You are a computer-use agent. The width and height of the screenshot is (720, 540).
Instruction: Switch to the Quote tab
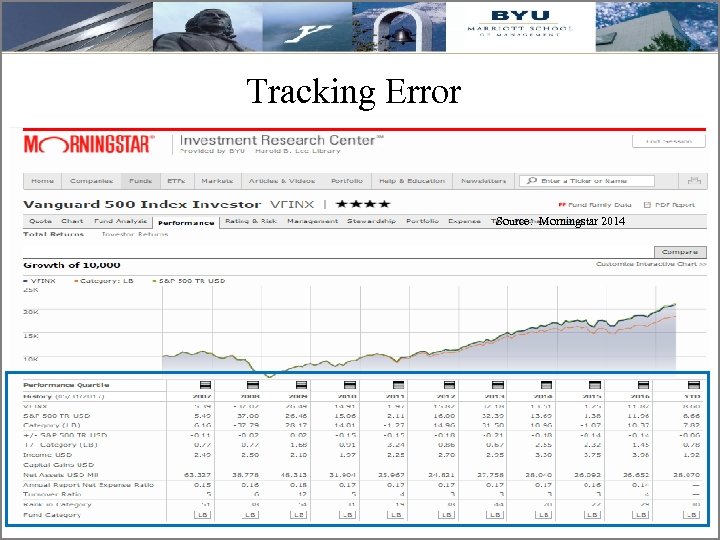(x=40, y=221)
